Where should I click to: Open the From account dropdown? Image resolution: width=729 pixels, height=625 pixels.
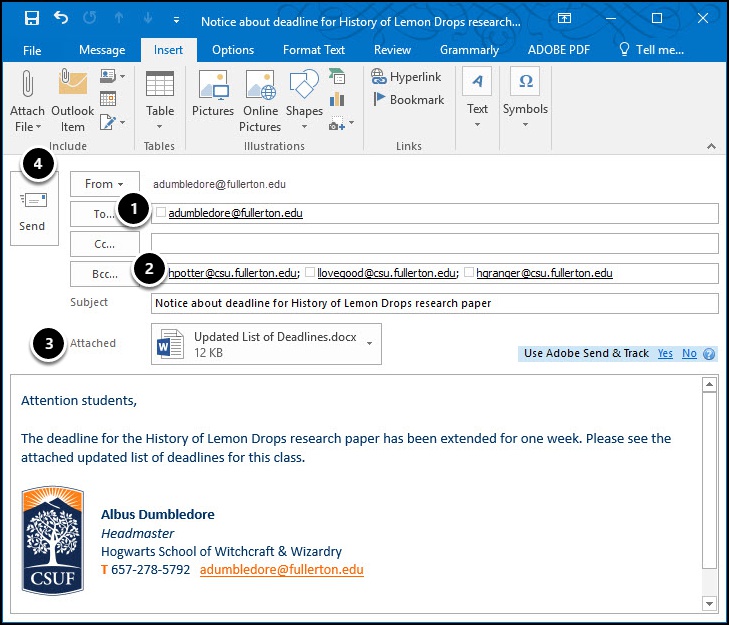pos(105,184)
